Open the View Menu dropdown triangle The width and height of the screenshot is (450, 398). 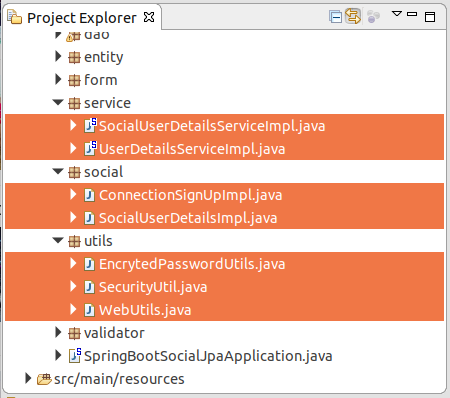pyautogui.click(x=397, y=14)
